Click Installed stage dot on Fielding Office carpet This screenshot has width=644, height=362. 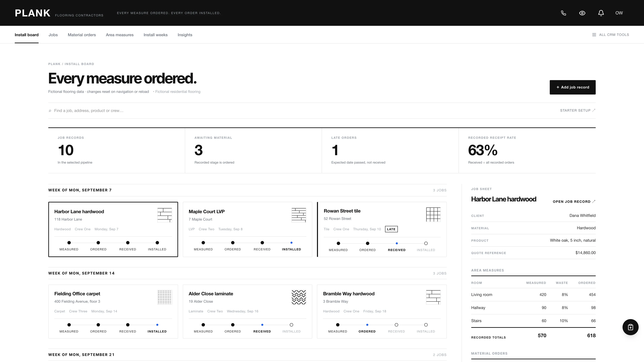[x=157, y=325]
